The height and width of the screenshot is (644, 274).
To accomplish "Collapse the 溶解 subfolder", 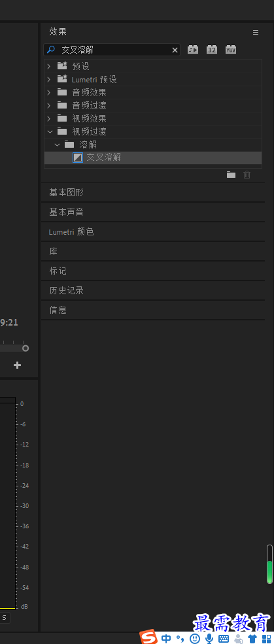I will pyautogui.click(x=57, y=144).
